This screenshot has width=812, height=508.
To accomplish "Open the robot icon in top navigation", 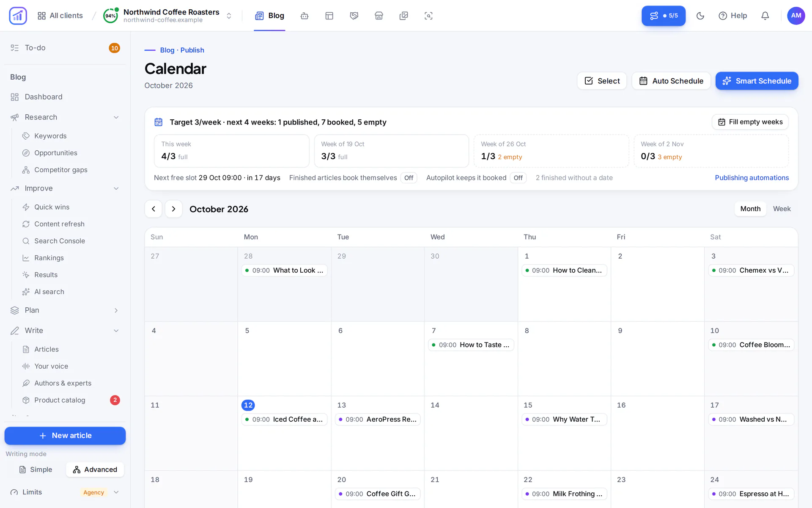I will coord(304,16).
